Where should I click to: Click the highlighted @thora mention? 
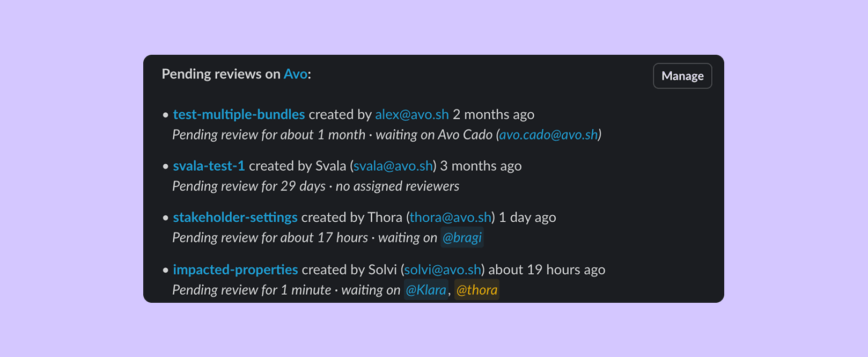pyautogui.click(x=477, y=290)
